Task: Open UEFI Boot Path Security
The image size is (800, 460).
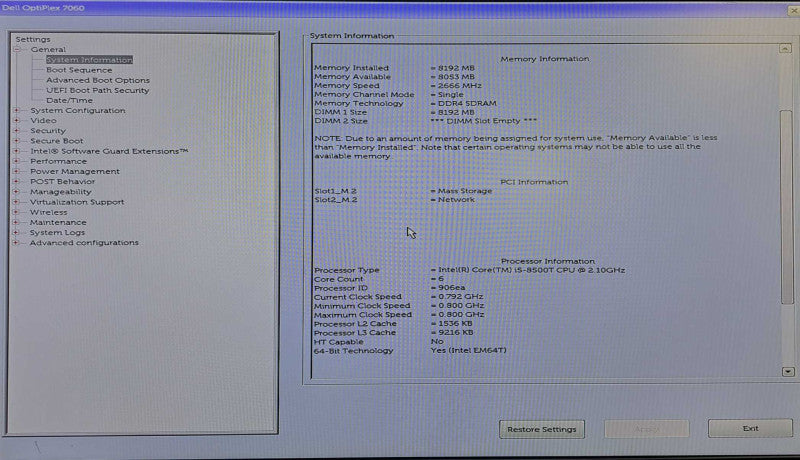Action: point(97,90)
